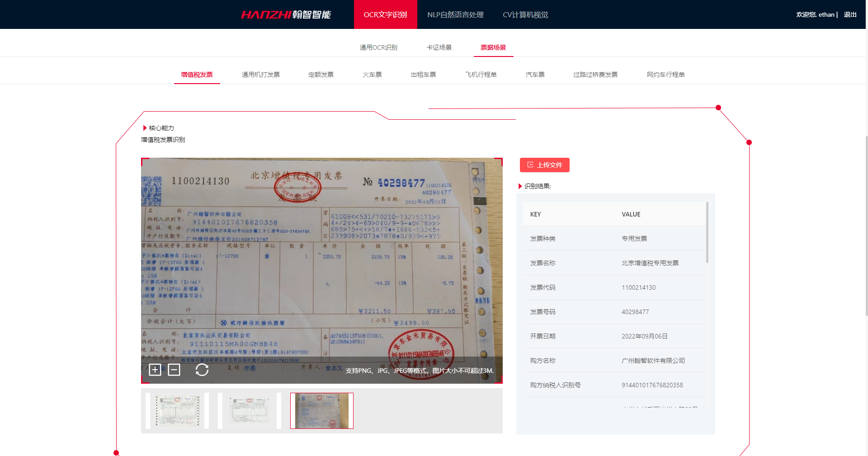Image resolution: width=868 pixels, height=456 pixels.
Task: Click the 识别结果 heading
Action: (x=538, y=186)
